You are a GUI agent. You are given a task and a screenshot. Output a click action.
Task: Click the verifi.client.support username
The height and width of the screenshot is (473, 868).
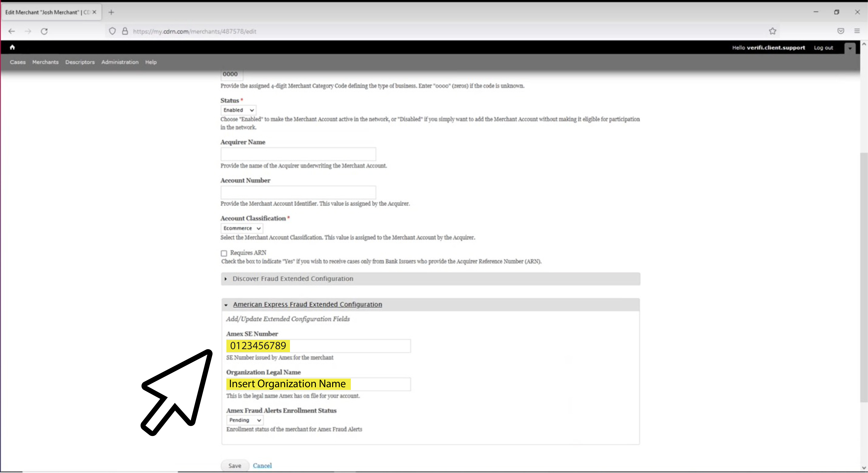pyautogui.click(x=776, y=48)
